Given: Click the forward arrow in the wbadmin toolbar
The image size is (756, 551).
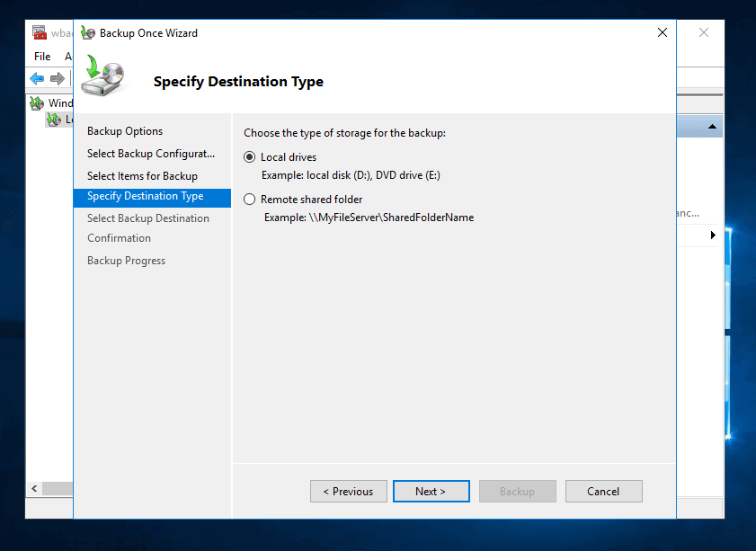Looking at the screenshot, I should 58,79.
